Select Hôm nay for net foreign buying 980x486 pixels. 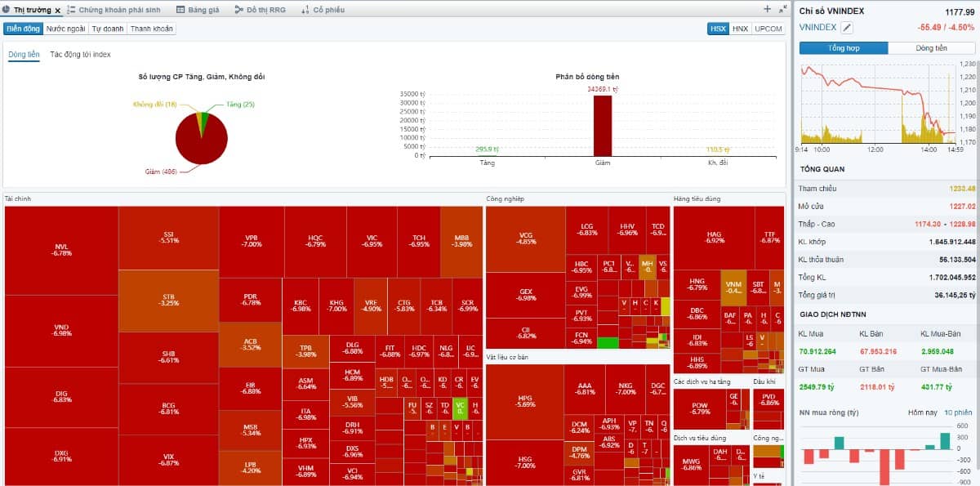pyautogui.click(x=921, y=412)
